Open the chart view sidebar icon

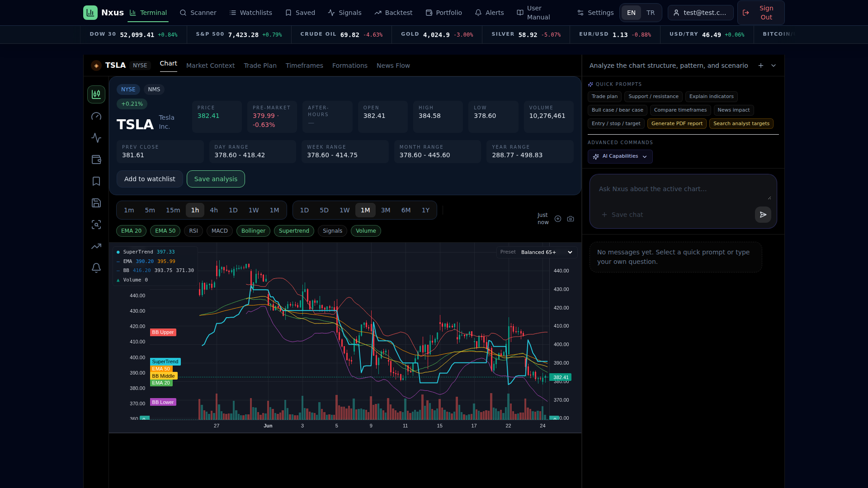coord(96,94)
